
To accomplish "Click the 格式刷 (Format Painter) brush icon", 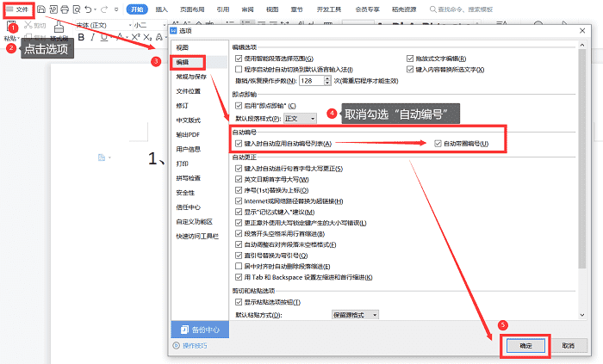I will (59, 28).
